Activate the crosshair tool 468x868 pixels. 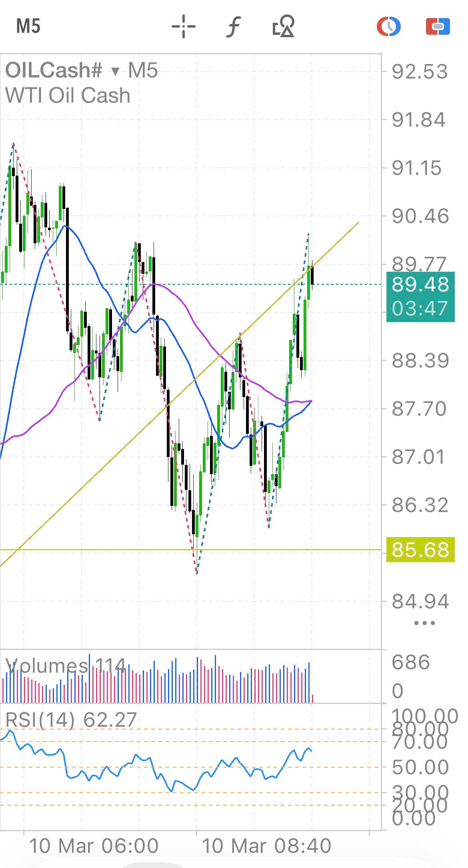(184, 26)
